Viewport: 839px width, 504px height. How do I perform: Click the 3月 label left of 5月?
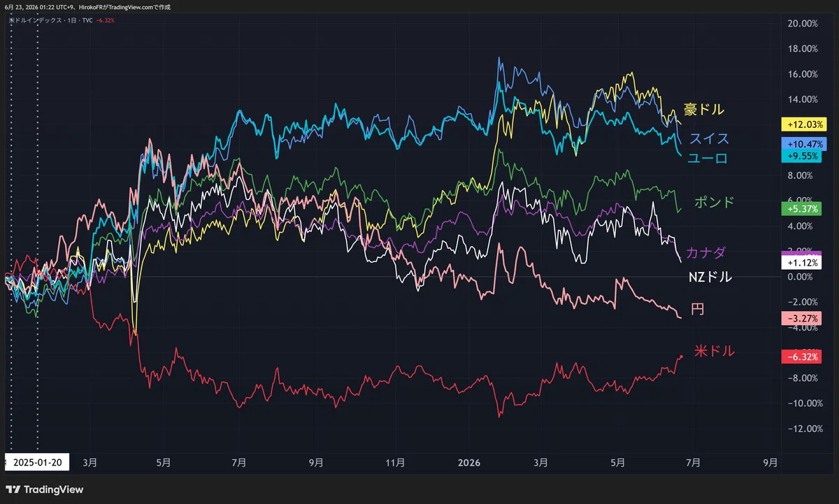(x=90, y=463)
